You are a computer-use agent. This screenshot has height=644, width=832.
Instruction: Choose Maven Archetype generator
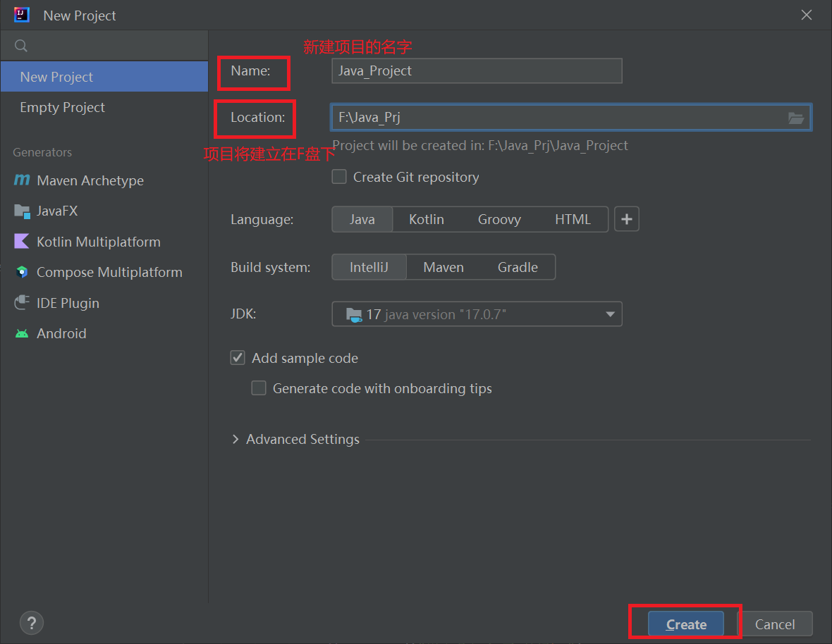[104, 180]
